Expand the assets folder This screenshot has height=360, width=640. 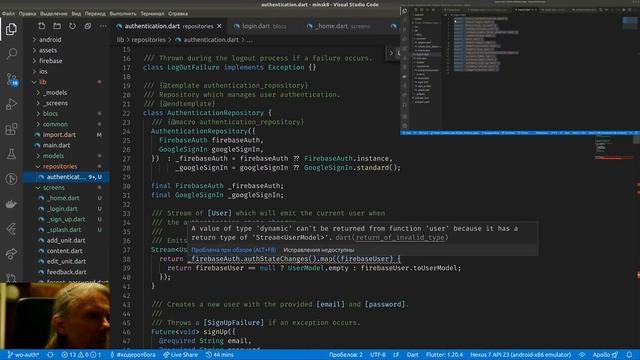[x=48, y=50]
